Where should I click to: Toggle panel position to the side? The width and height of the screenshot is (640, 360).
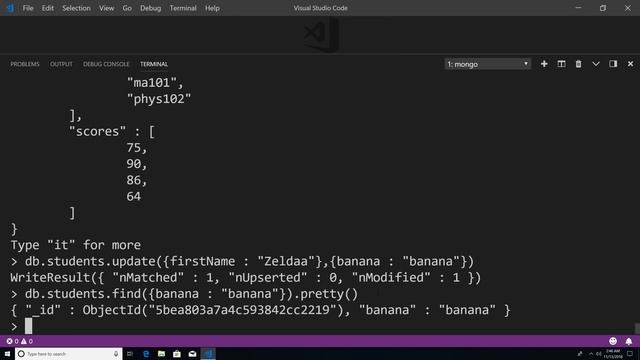point(613,64)
